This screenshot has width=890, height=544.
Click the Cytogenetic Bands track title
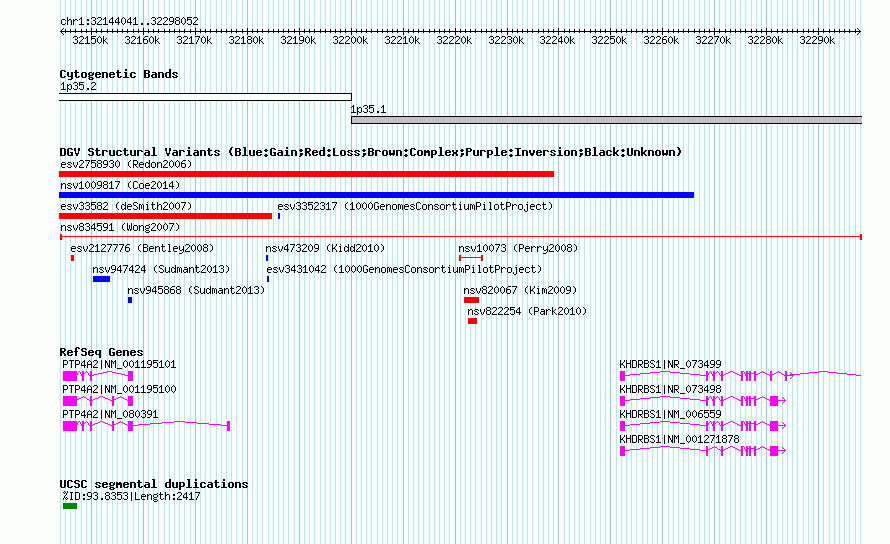point(119,74)
